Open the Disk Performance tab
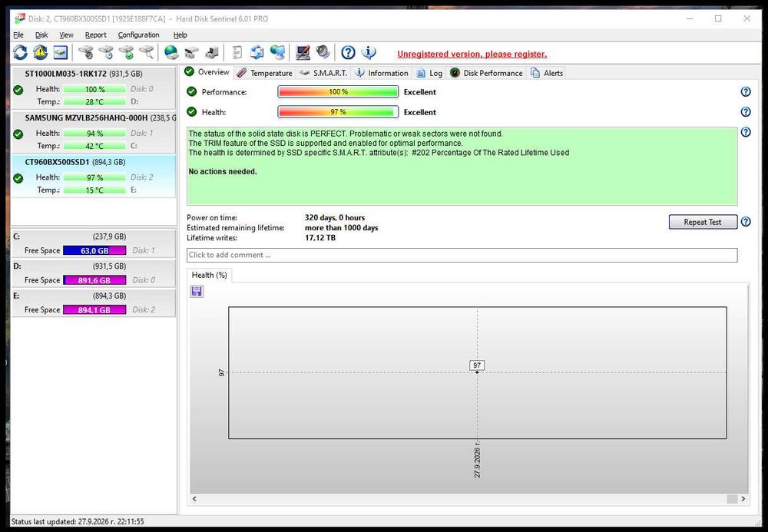Viewport: 768px width, 532px height. tap(486, 73)
